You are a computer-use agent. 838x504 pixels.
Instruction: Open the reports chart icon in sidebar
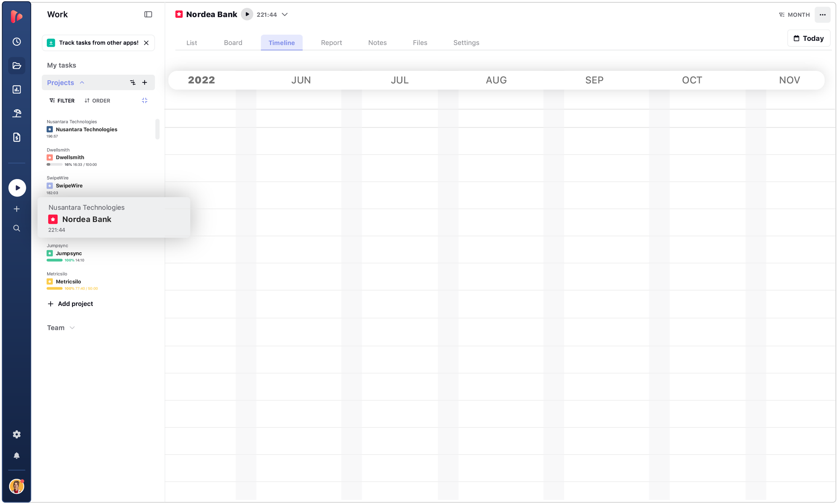tap(16, 89)
